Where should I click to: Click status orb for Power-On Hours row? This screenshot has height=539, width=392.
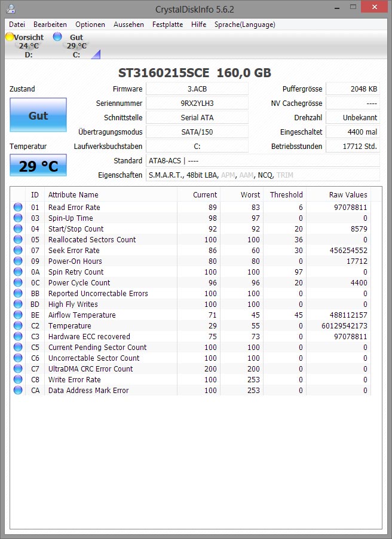click(x=18, y=261)
